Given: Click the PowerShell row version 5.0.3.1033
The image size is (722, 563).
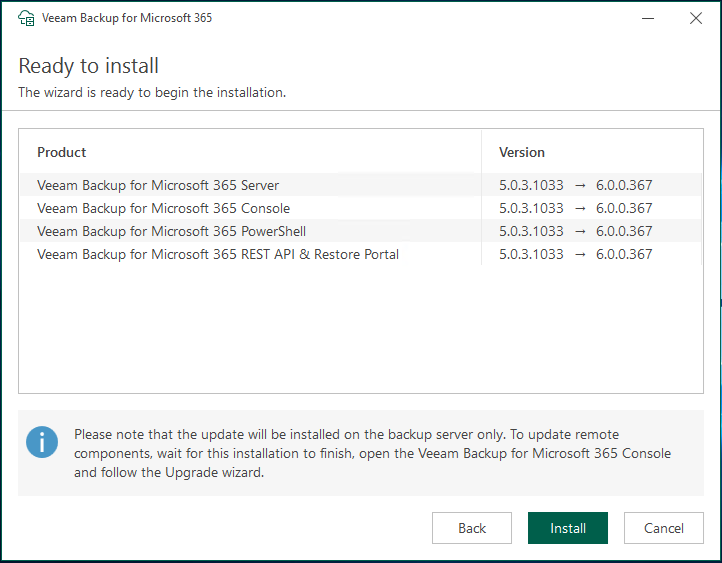Looking at the screenshot, I should coord(531,231).
